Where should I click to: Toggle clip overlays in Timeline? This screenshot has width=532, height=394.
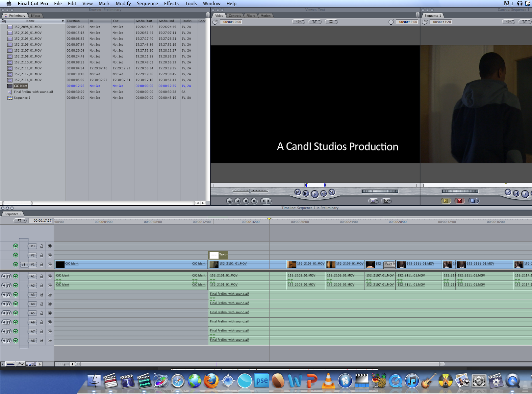point(20,364)
